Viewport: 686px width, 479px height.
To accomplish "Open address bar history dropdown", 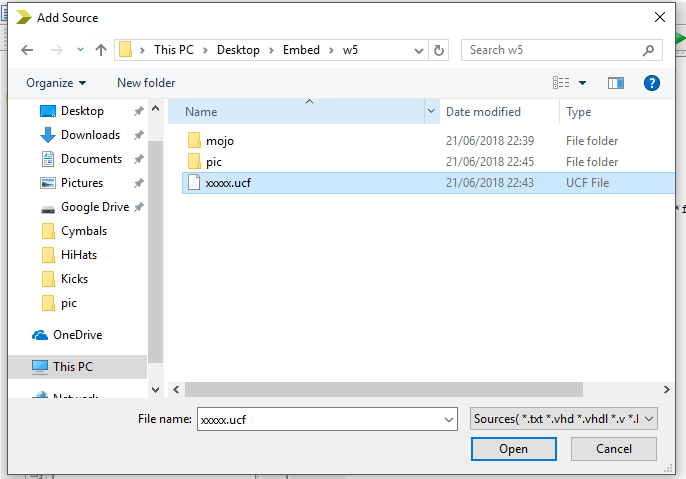I will coord(418,51).
